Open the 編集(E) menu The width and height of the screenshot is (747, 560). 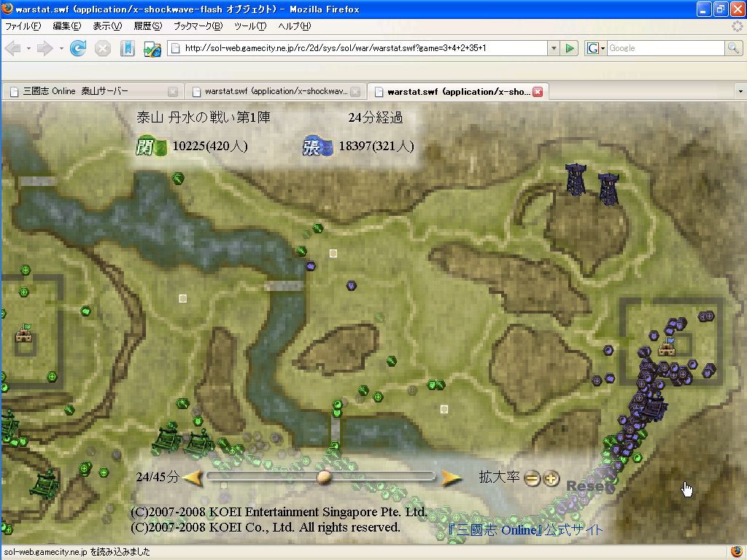[66, 26]
